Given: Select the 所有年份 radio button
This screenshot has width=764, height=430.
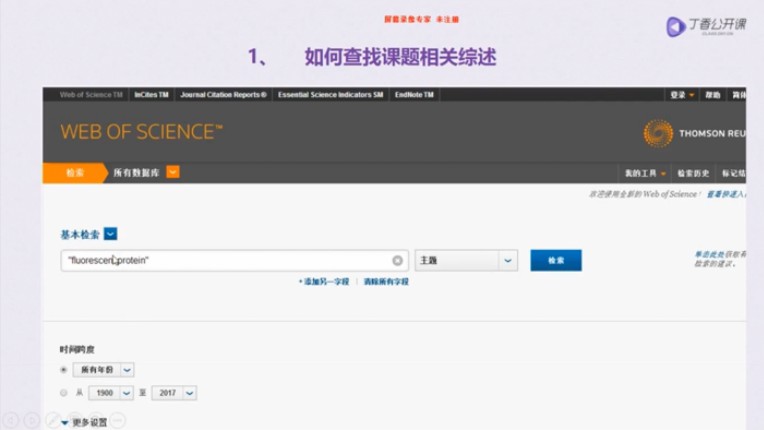Looking at the screenshot, I should click(x=63, y=370).
